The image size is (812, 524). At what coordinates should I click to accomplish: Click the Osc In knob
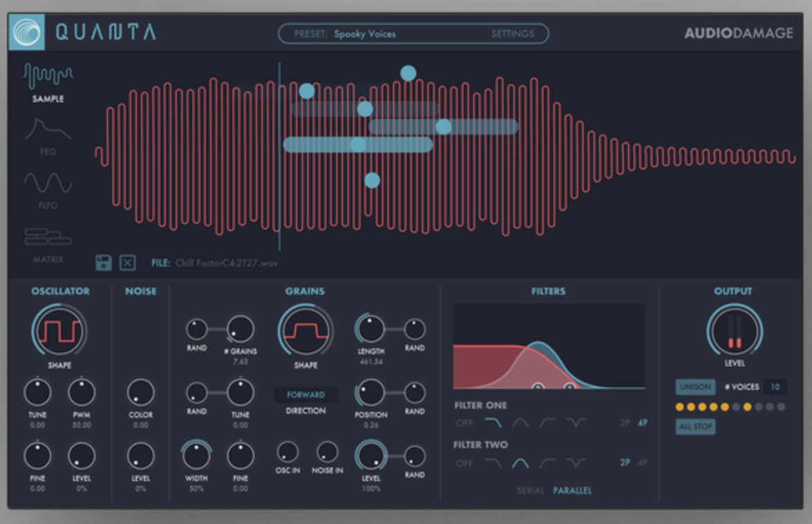[288, 452]
